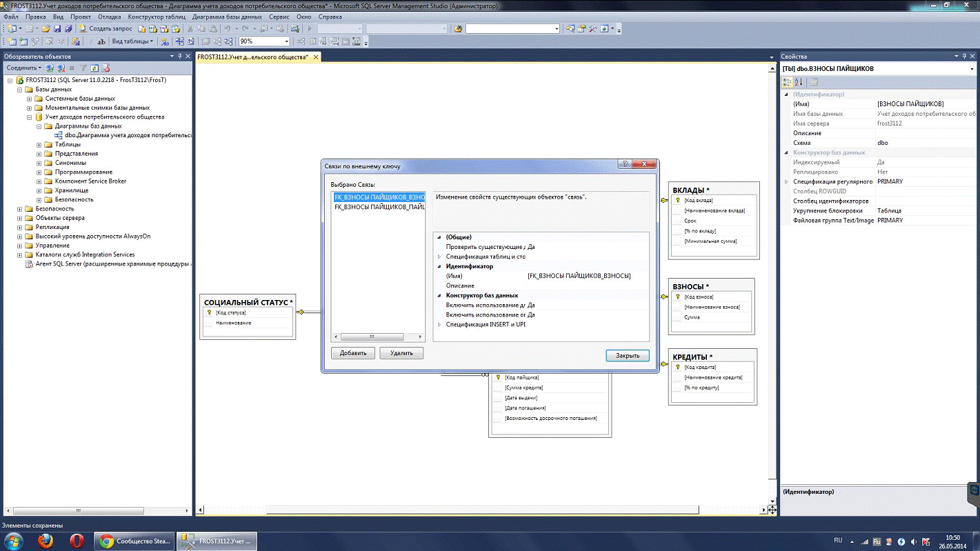Screen dimensions: 980x551
Task: Select the second FK_ВЗНОСЫ ПАЙЩИКОВ_ПАЙ relationship
Action: [379, 207]
